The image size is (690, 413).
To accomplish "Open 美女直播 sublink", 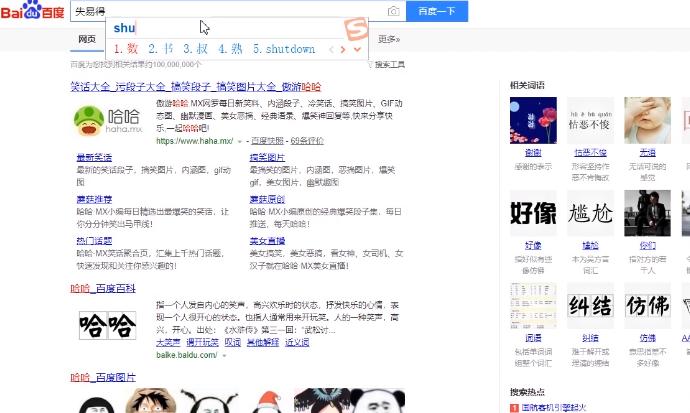I will (267, 241).
